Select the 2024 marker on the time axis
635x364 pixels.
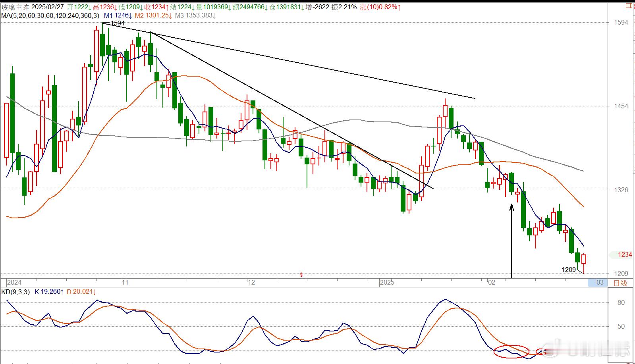tap(14, 283)
